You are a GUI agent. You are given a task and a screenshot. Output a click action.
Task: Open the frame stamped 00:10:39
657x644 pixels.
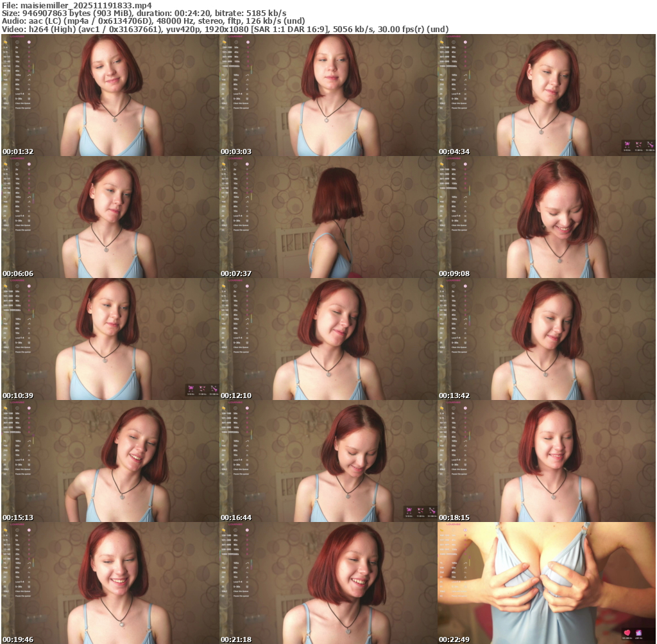pos(110,339)
